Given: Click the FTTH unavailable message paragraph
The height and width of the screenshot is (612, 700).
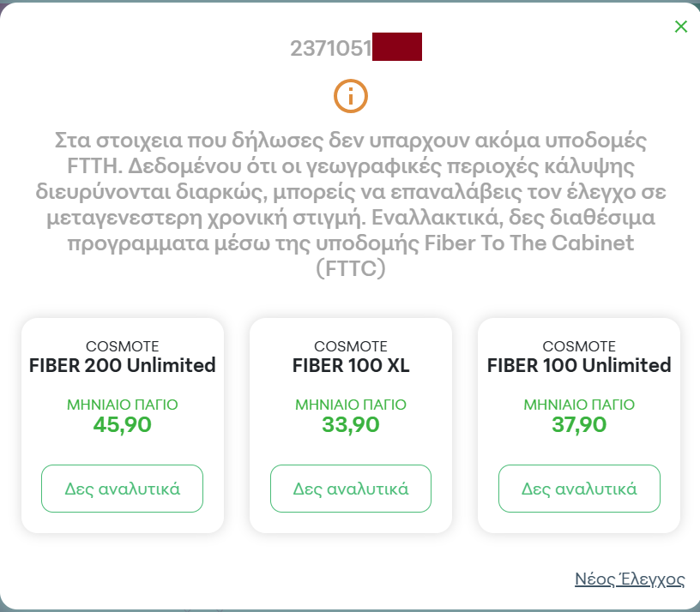Looking at the screenshot, I should point(351,204).
